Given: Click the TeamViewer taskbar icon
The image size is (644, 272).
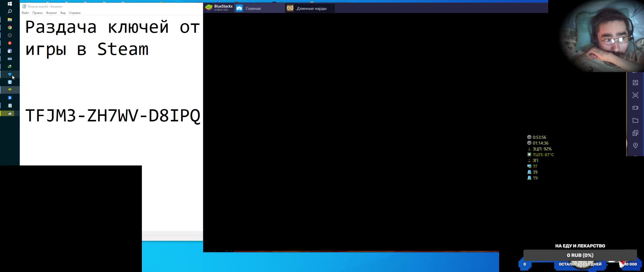Looking at the screenshot, I should pyautogui.click(x=10, y=82).
